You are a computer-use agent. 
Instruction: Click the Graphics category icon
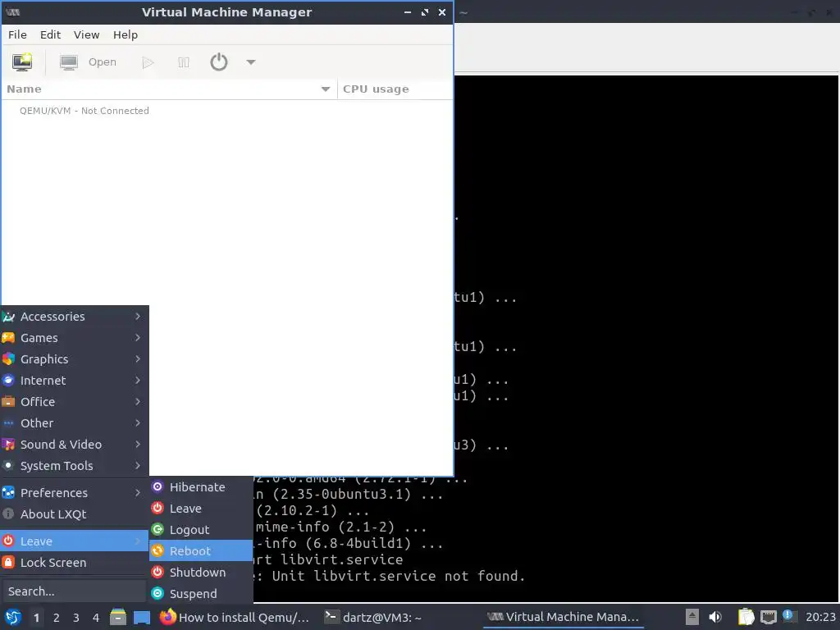tap(8, 359)
